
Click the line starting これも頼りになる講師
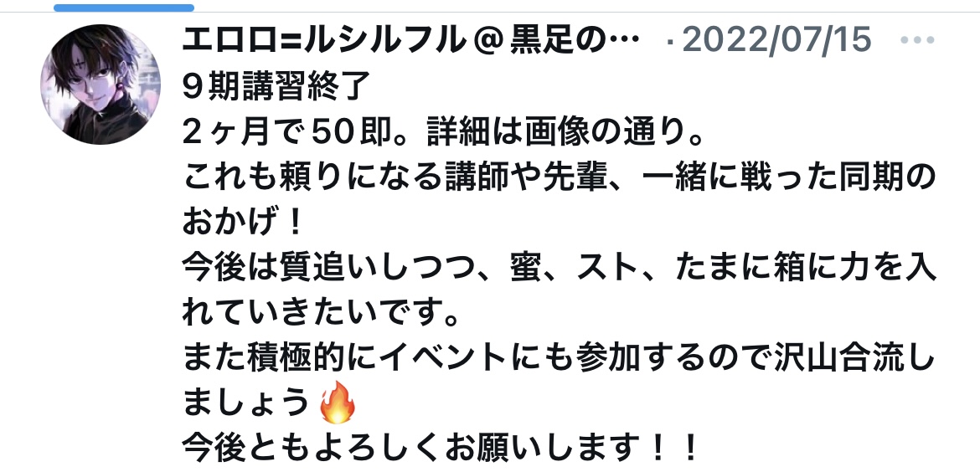(x=559, y=178)
